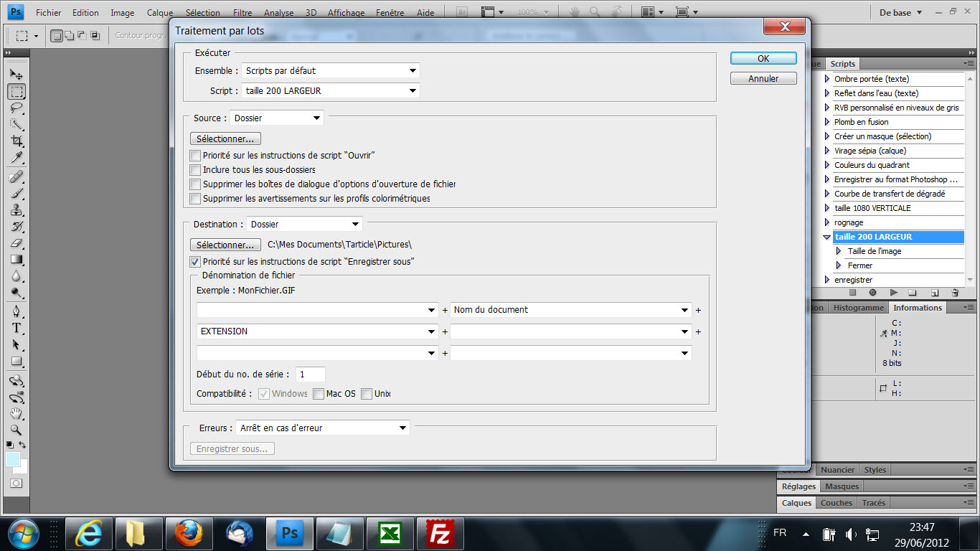
Task: Select the Eyedropper tool
Action: pos(17,158)
